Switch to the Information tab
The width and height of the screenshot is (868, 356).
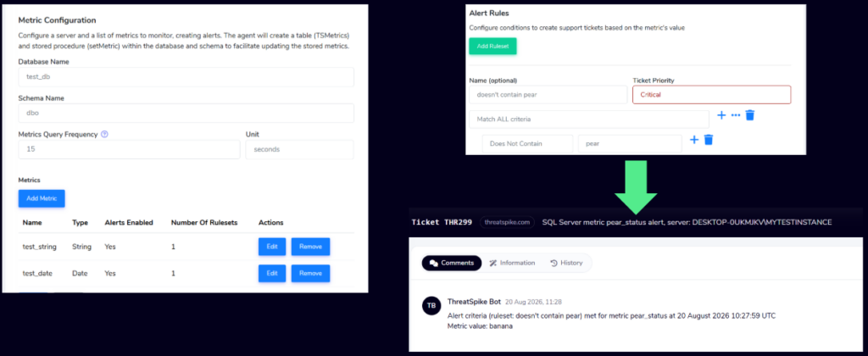pyautogui.click(x=512, y=263)
